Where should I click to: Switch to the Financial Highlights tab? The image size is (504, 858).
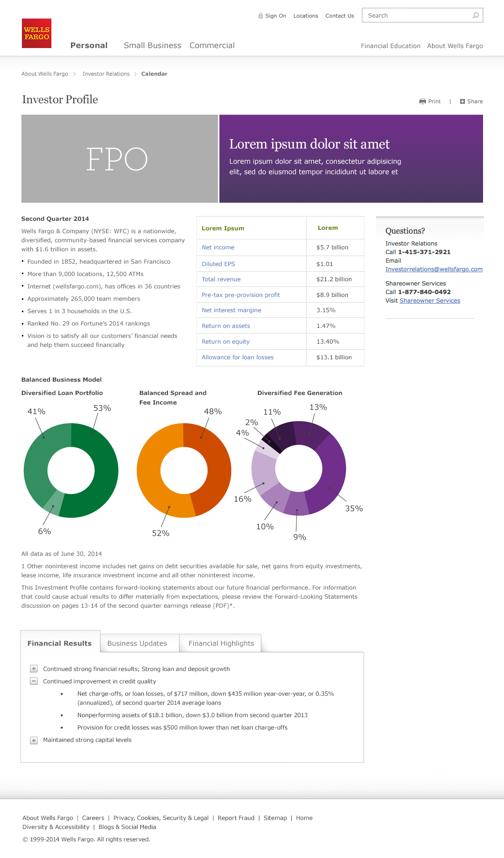(221, 643)
